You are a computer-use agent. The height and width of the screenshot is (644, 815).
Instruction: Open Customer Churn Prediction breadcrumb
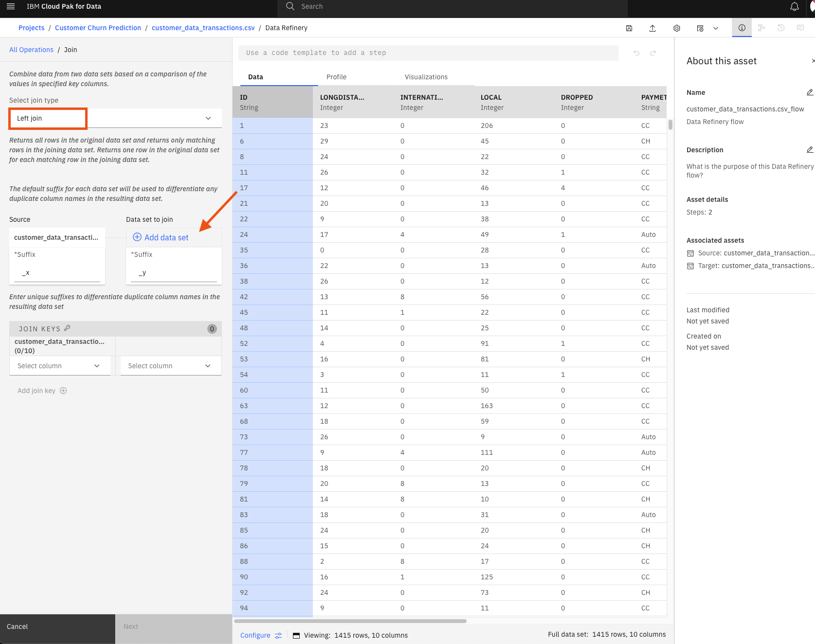(98, 28)
